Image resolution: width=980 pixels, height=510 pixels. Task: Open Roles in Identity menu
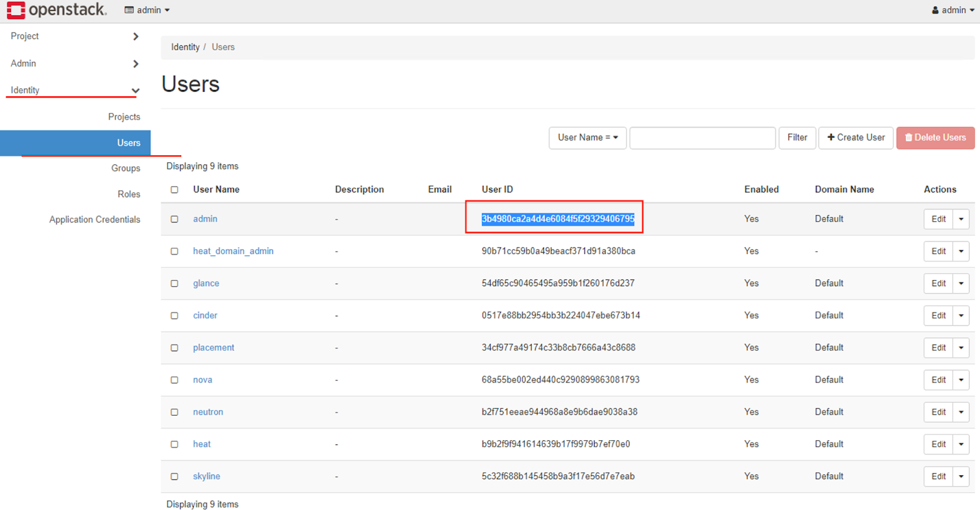129,194
